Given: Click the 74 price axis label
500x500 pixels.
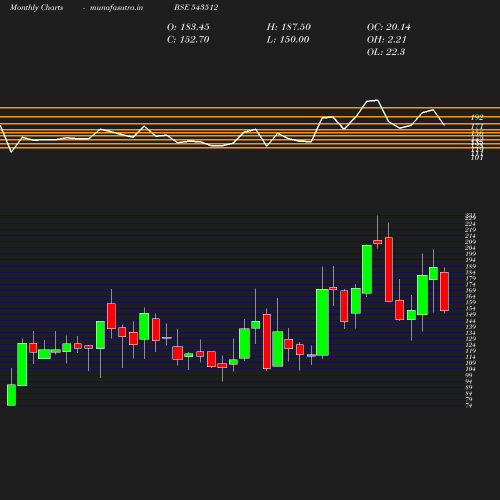Looking at the screenshot, I should [x=469, y=405].
